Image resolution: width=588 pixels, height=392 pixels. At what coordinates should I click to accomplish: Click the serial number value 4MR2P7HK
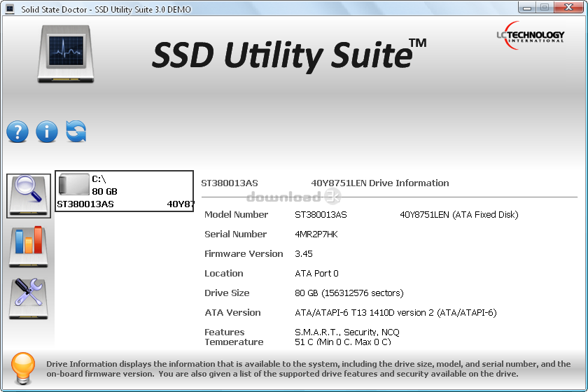click(316, 234)
